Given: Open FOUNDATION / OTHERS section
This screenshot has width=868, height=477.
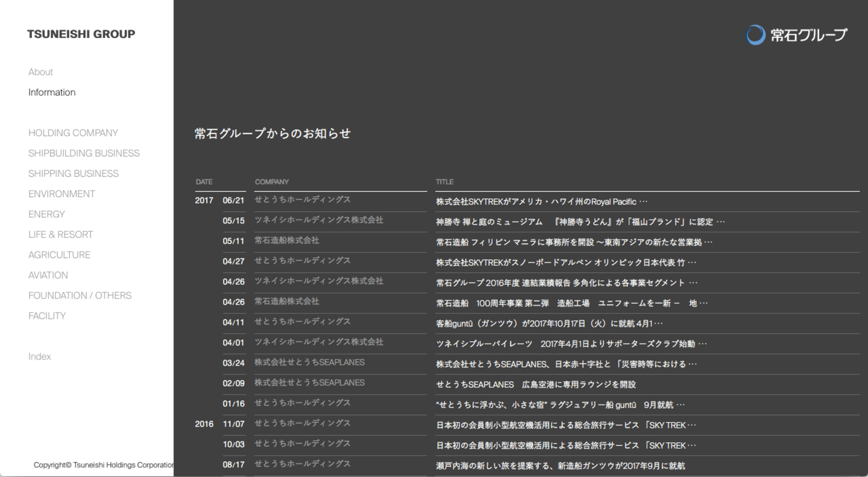Looking at the screenshot, I should point(80,296).
